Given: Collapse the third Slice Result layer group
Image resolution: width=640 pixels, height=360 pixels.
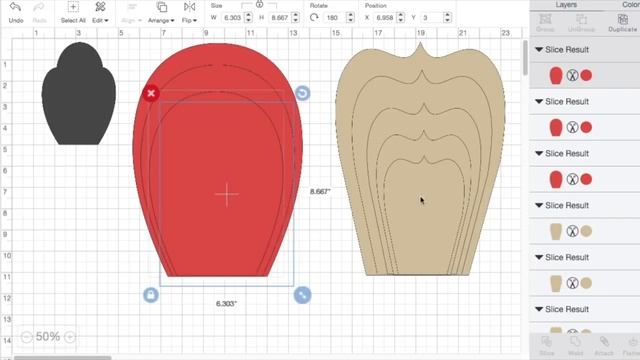Looking at the screenshot, I should [x=539, y=153].
